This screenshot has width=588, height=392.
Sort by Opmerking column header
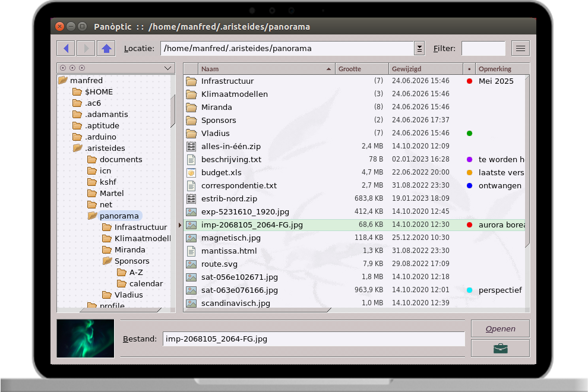tap(502, 69)
